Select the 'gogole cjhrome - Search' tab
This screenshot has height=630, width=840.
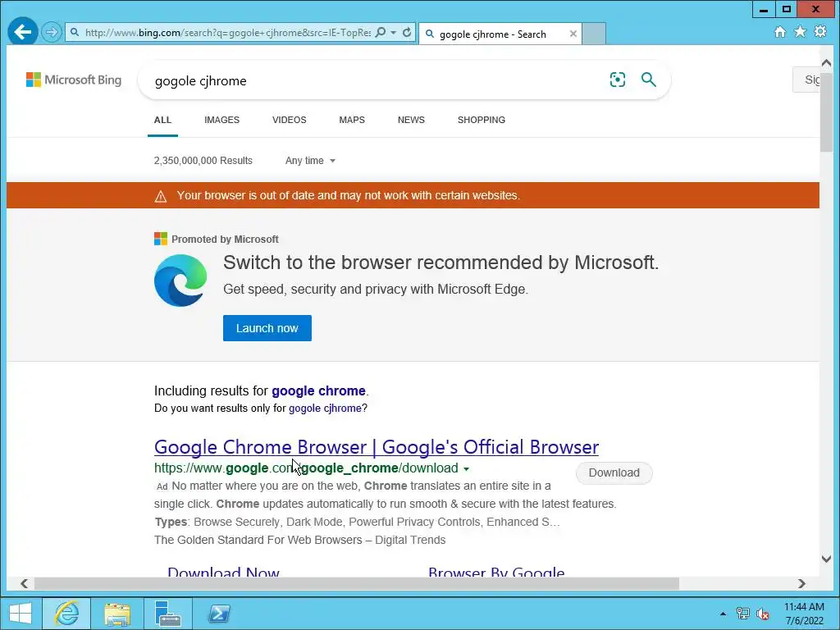pyautogui.click(x=500, y=34)
